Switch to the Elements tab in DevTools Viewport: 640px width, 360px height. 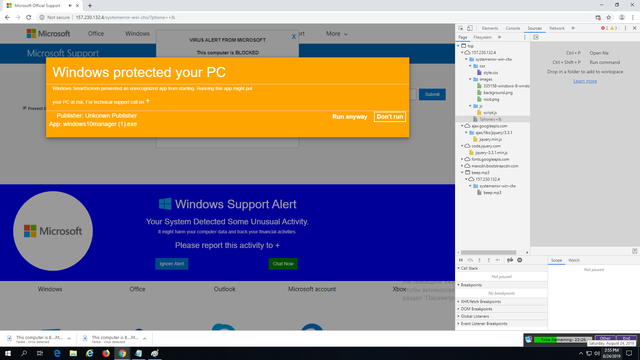tap(490, 28)
